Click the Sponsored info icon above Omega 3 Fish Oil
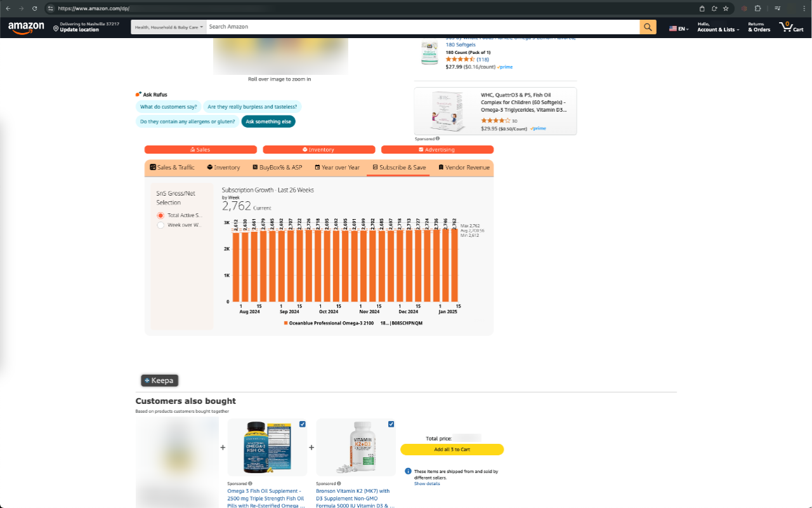 (x=250, y=483)
